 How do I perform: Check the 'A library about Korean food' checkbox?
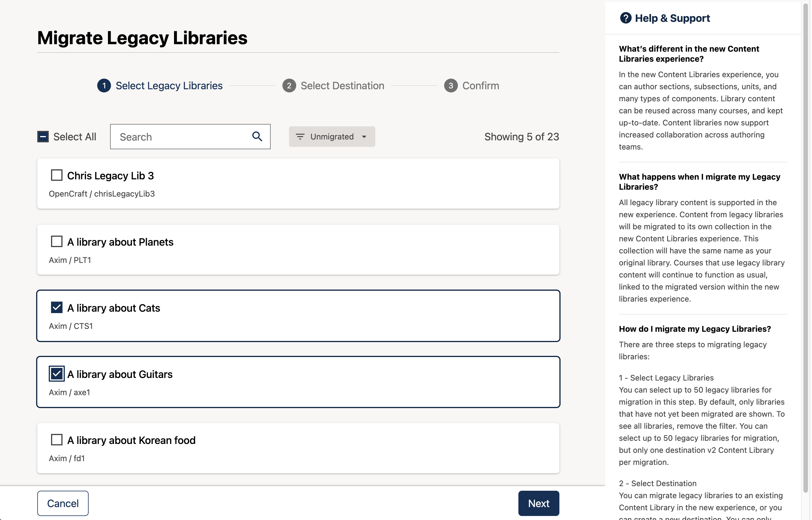[x=56, y=439]
